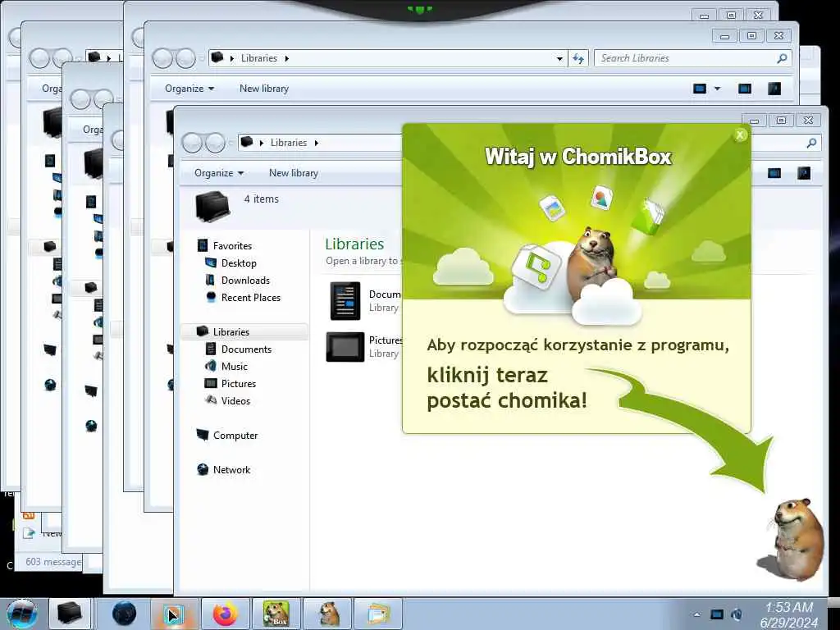Open Recent Places in Favorites
This screenshot has height=630, width=840.
click(251, 297)
